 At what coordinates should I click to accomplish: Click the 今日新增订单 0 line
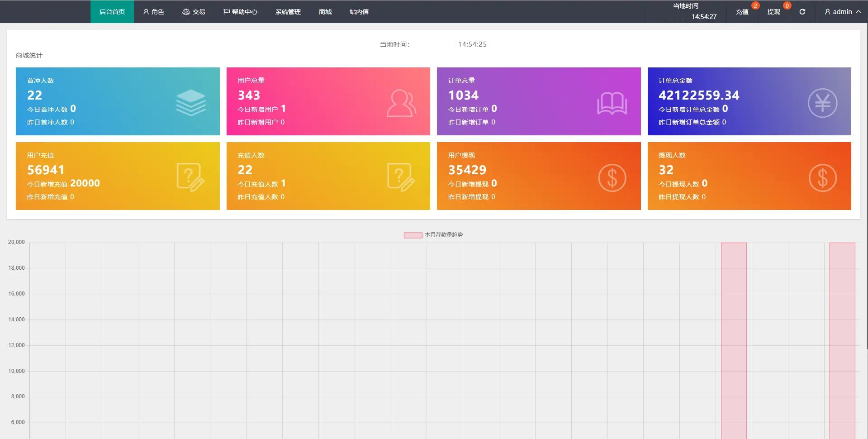click(472, 109)
